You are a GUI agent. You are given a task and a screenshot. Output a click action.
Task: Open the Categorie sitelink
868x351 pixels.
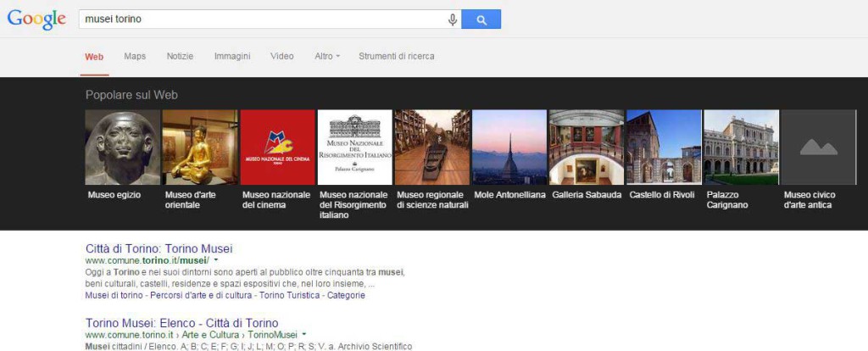click(346, 296)
